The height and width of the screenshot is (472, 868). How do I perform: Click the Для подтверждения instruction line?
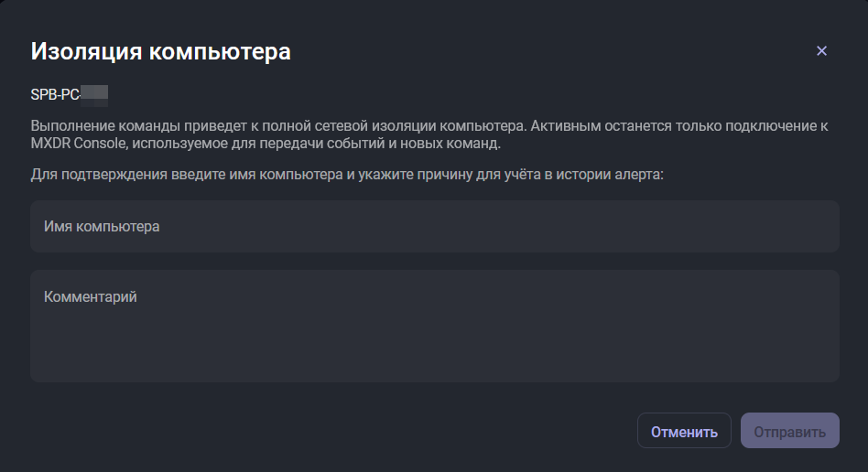pos(346,173)
